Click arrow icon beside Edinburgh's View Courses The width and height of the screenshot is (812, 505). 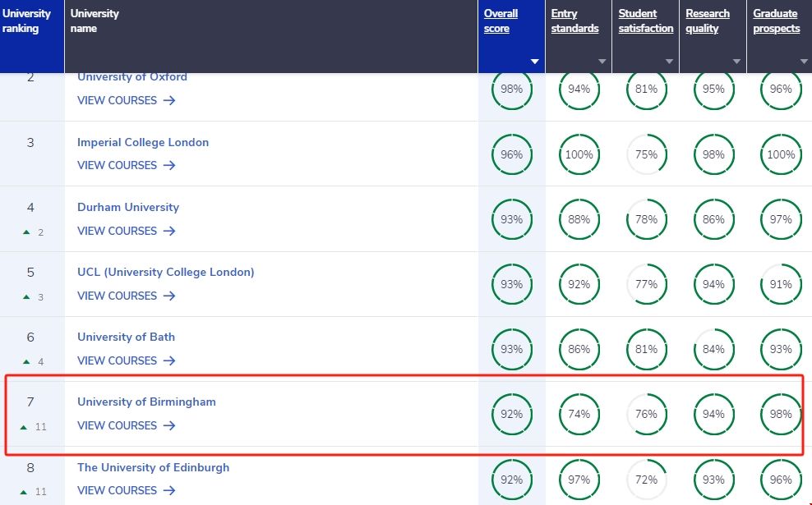pos(169,490)
